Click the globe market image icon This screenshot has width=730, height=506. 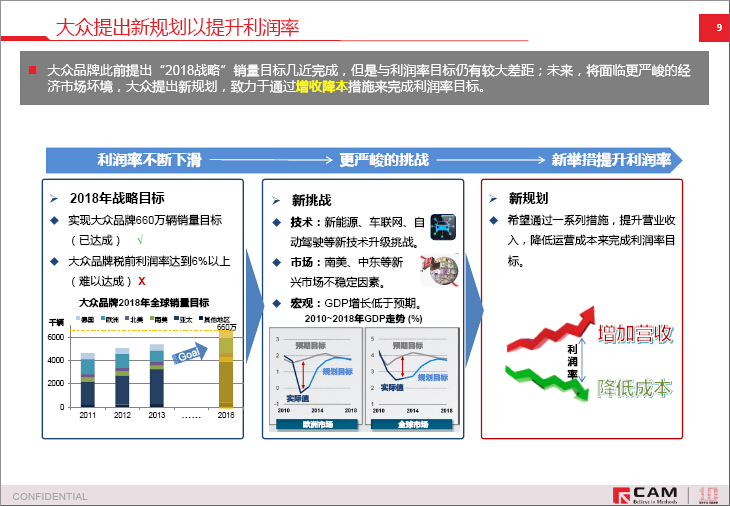(439, 270)
